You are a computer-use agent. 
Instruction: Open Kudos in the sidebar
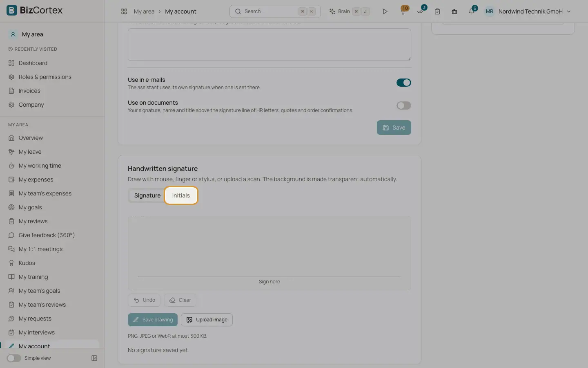click(52, 263)
